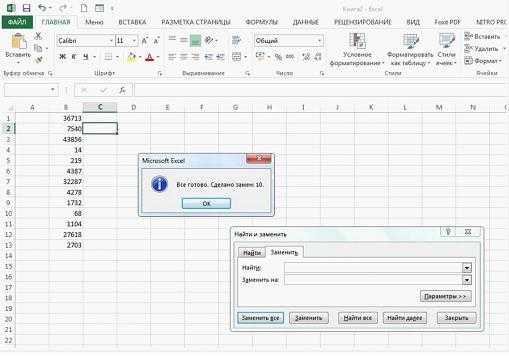
Task: Toggle align text left
Action: point(172,57)
